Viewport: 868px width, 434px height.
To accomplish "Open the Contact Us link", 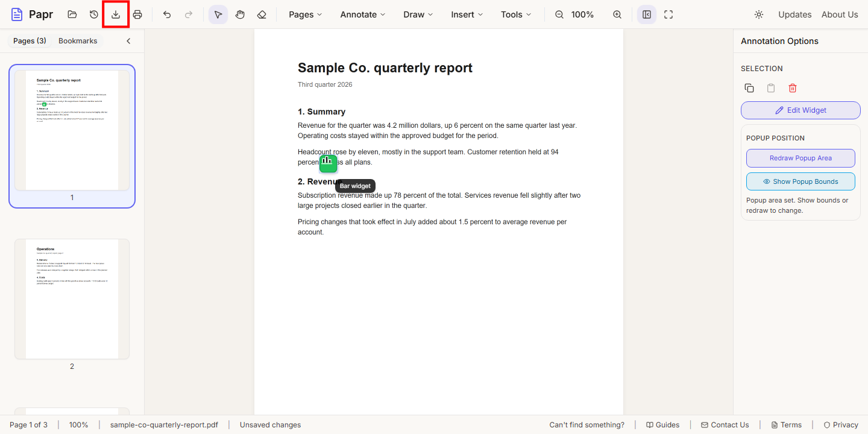I will click(x=725, y=425).
